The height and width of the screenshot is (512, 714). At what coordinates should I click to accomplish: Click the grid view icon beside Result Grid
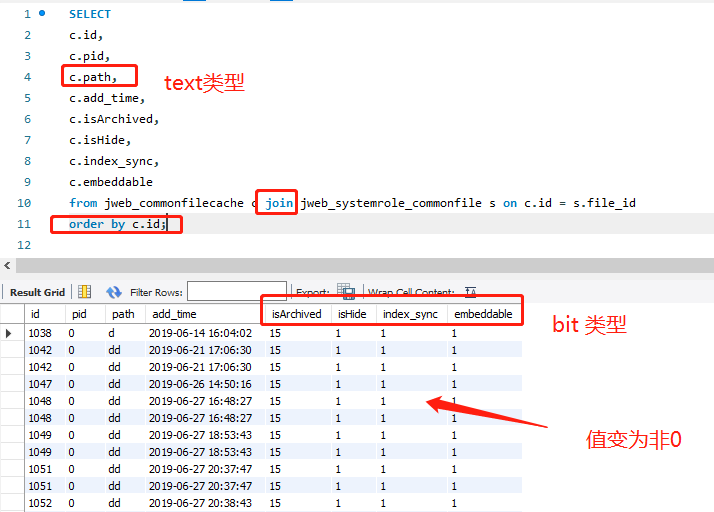pyautogui.click(x=85, y=292)
